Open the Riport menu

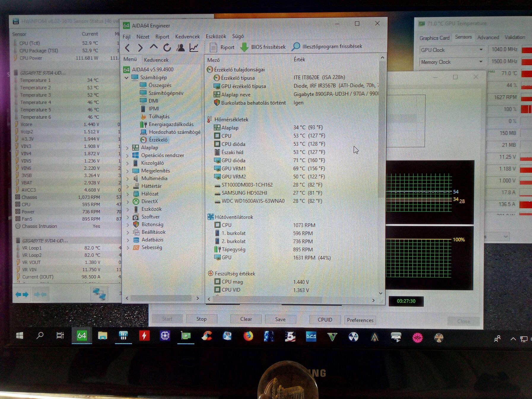point(162,36)
